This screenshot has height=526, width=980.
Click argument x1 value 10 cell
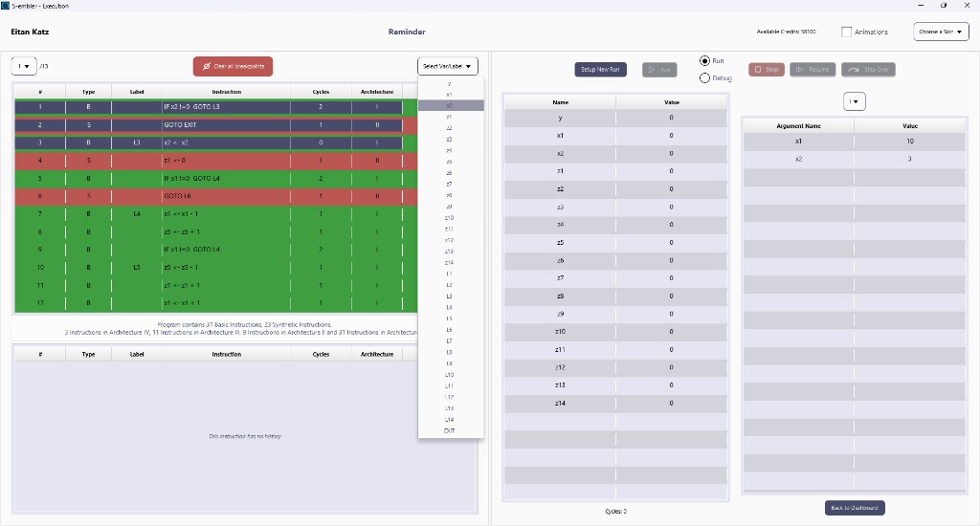910,142
